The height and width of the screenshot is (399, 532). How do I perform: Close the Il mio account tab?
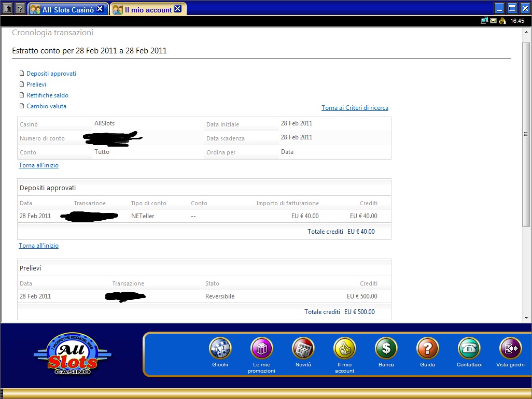pyautogui.click(x=178, y=9)
